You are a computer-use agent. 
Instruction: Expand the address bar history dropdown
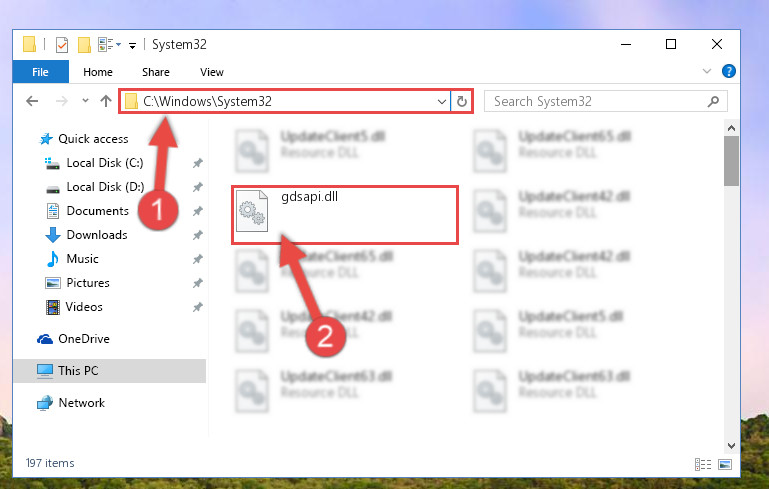point(441,102)
